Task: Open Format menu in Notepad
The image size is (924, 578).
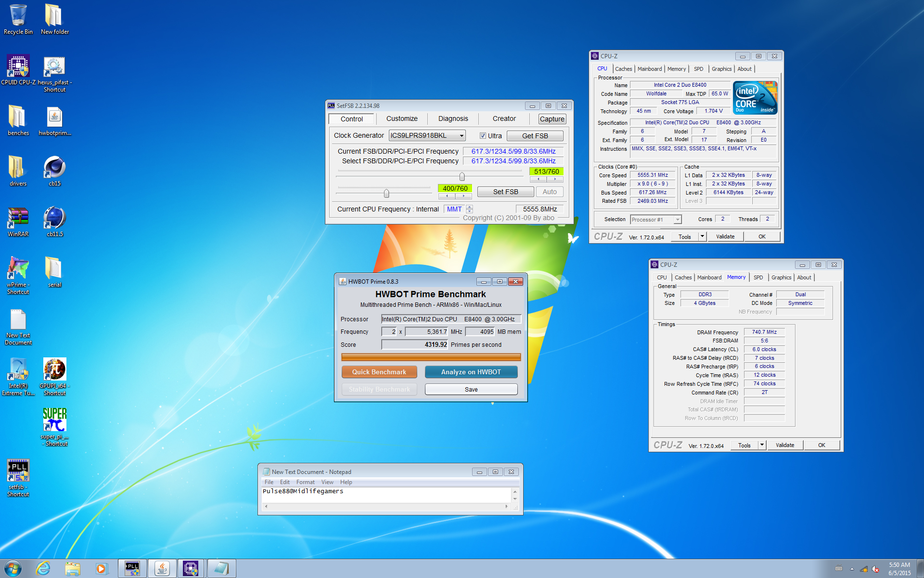Action: (305, 482)
